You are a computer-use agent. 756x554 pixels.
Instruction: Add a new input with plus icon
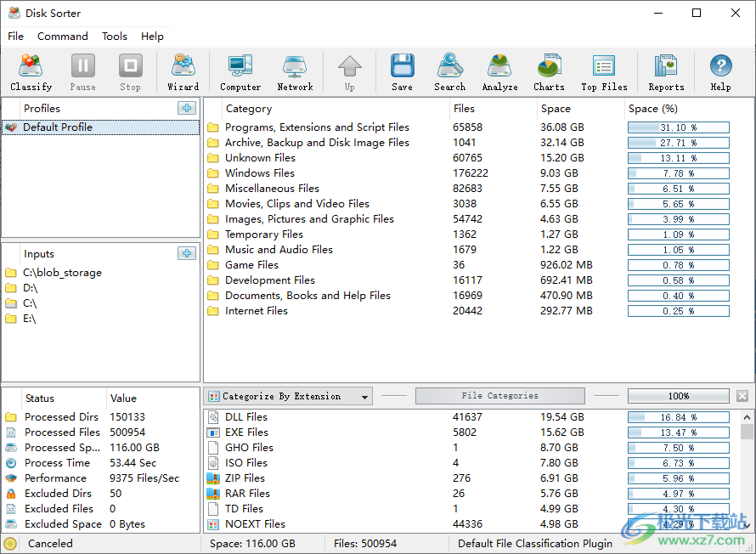[187, 253]
